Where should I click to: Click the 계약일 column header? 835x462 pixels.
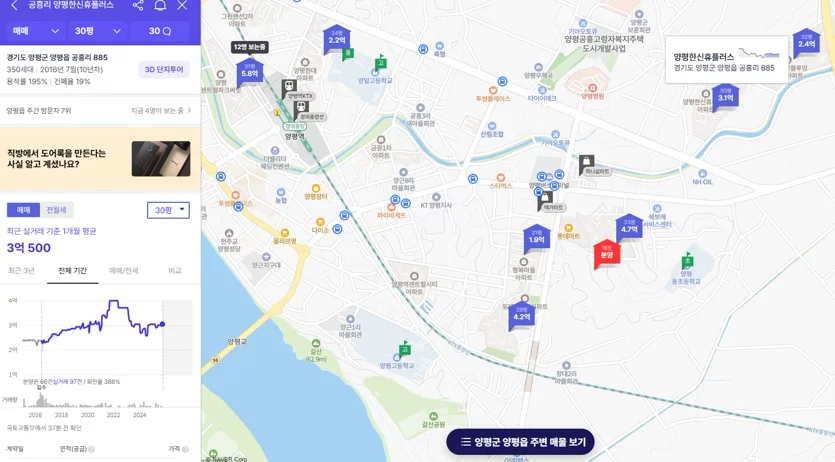[15, 449]
